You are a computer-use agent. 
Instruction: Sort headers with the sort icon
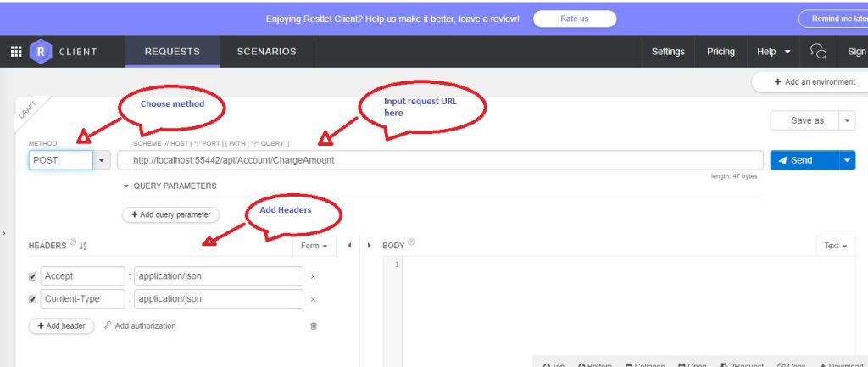tap(83, 246)
